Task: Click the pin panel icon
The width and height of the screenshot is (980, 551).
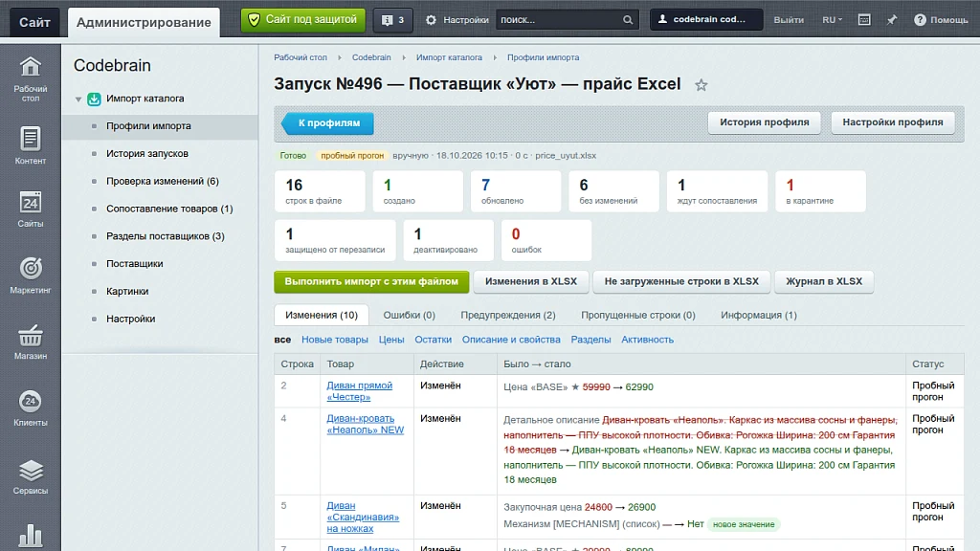Action: coord(892,20)
